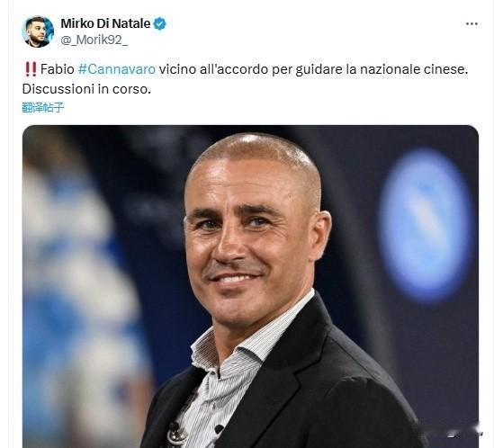
Task: Click the phrase "nazionale cinese" in the post
Action: click(x=412, y=69)
